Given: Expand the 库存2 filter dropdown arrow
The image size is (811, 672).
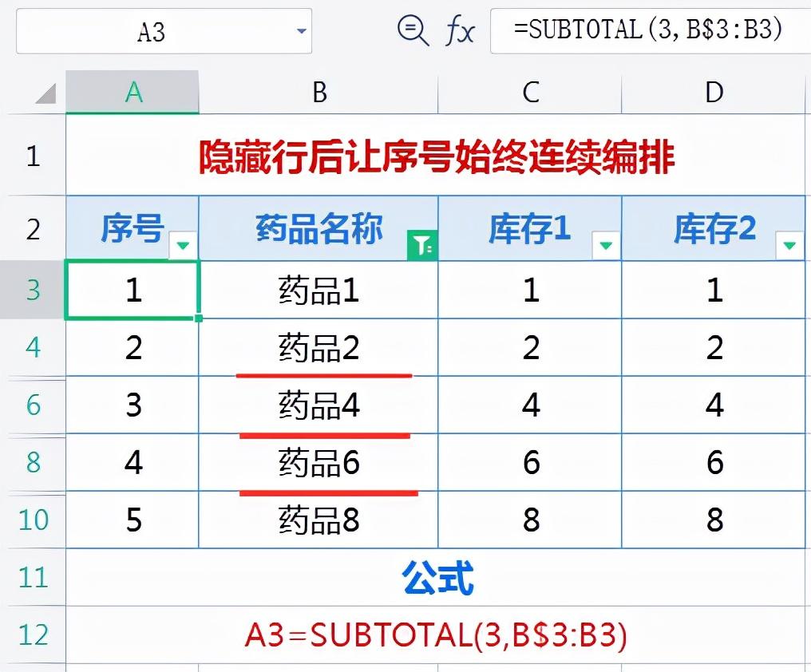Looking at the screenshot, I should coord(789,245).
